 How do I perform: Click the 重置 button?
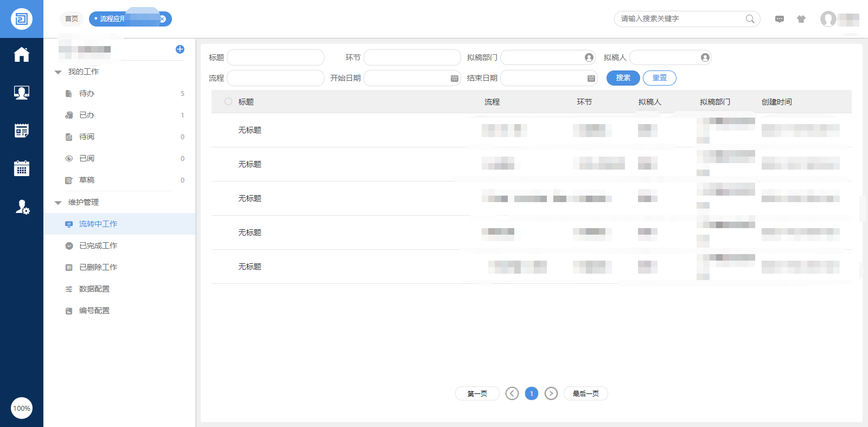660,78
